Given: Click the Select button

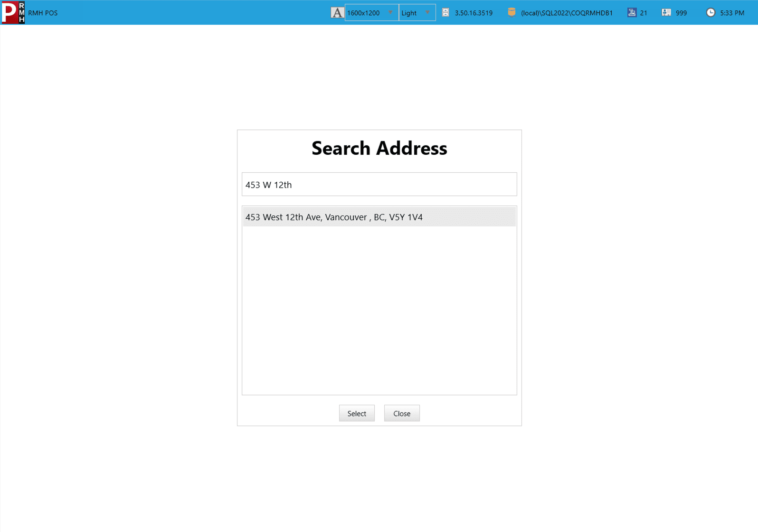Looking at the screenshot, I should (x=357, y=413).
